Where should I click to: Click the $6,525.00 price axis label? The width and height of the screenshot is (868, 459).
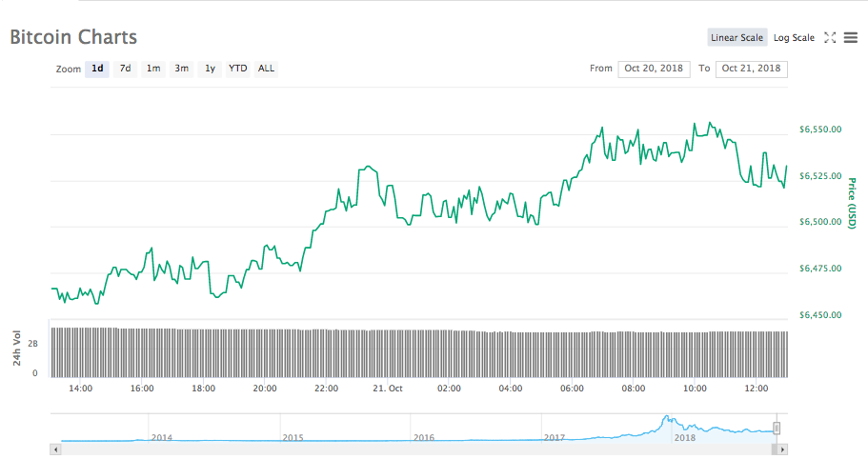pos(820,176)
